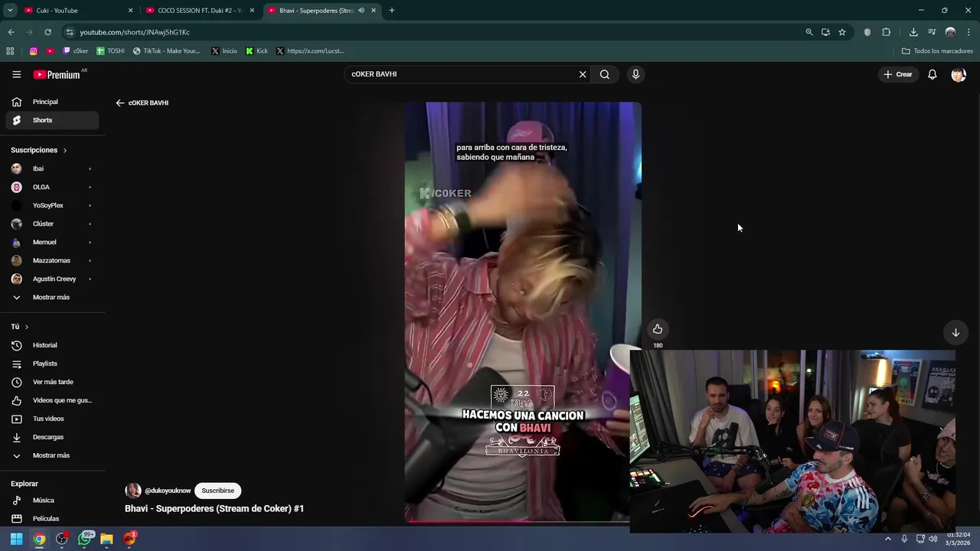Open the Agustín Creevy subscription channel
The image size is (980, 551).
[x=52, y=279]
